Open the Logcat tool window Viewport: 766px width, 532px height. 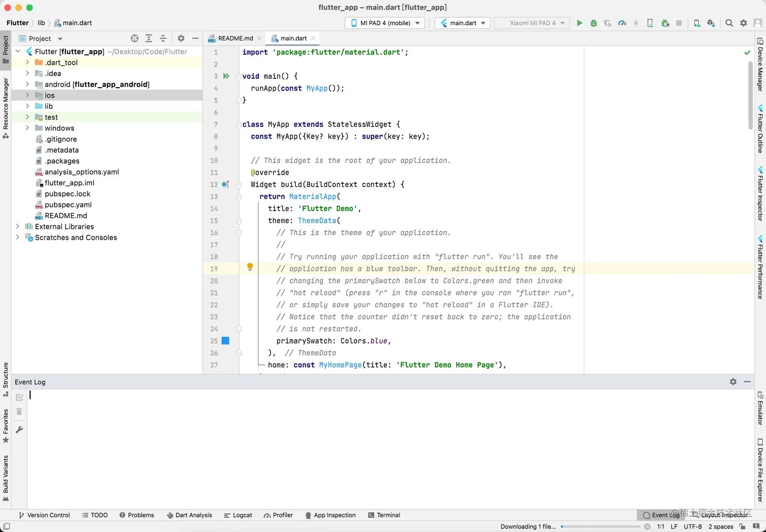click(238, 515)
